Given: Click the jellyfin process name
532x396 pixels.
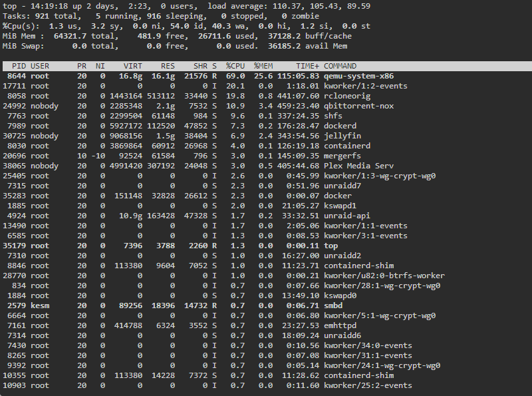Looking at the screenshot, I should pyautogui.click(x=342, y=136).
